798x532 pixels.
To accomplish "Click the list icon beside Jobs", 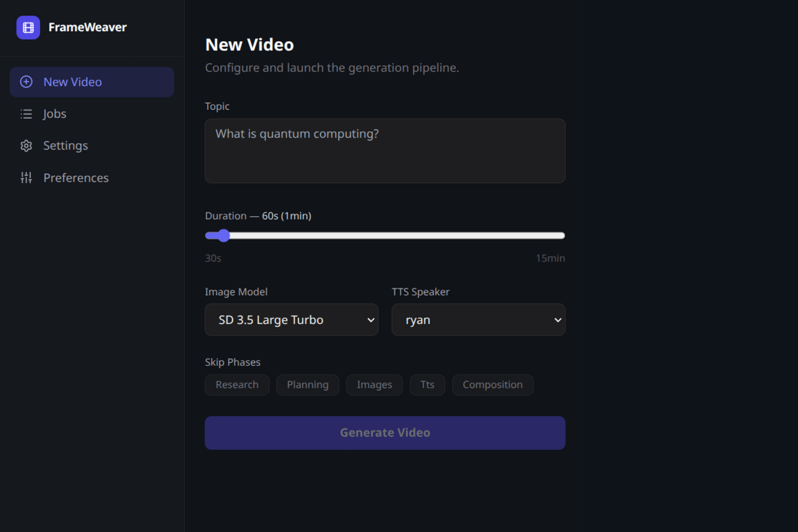I will (x=26, y=114).
